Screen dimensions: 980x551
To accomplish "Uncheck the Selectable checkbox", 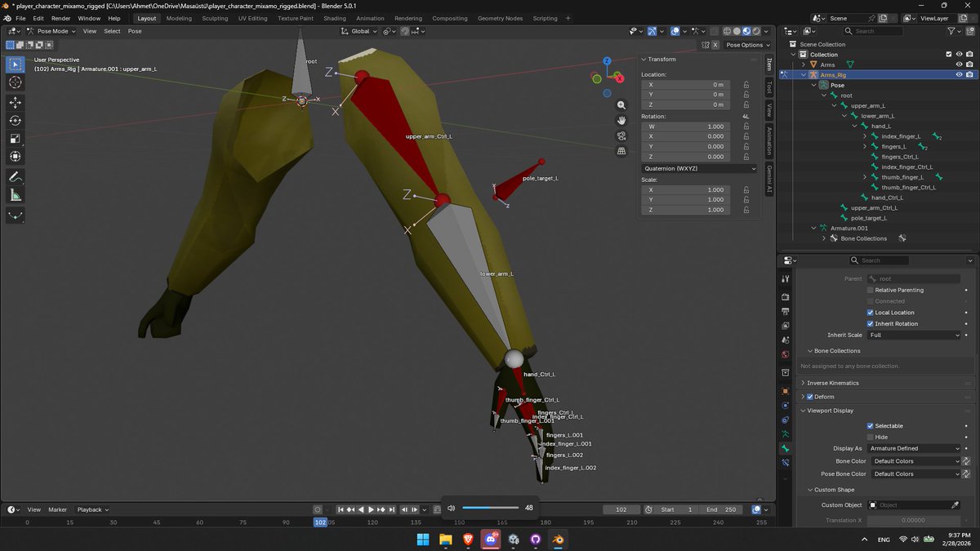I will 871,426.
